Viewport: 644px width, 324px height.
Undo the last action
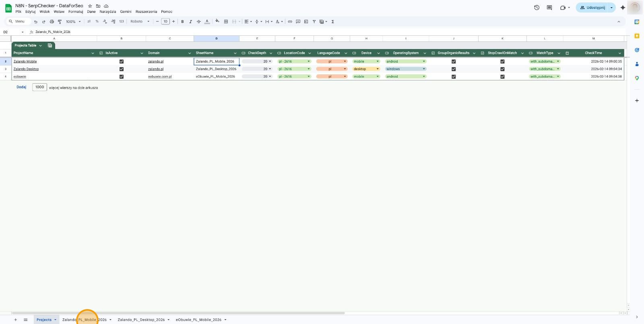pyautogui.click(x=36, y=22)
